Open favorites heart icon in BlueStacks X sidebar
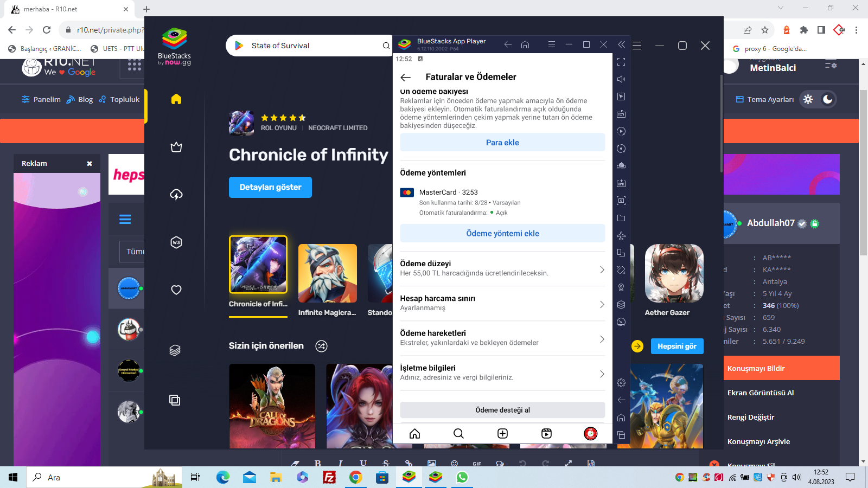The image size is (868, 488). click(176, 290)
